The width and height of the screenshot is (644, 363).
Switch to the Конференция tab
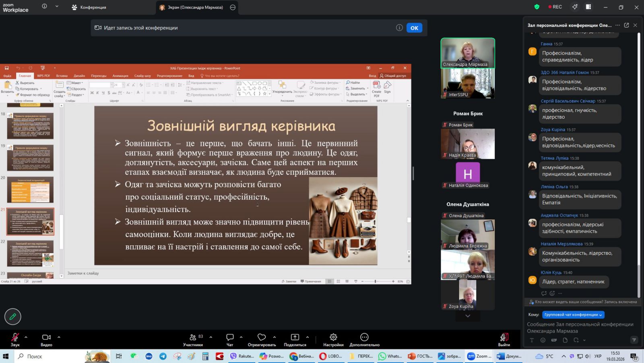click(89, 7)
